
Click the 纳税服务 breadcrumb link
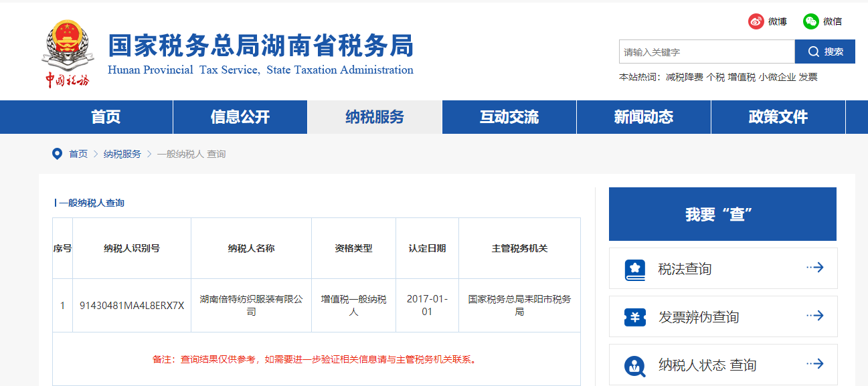coord(122,154)
